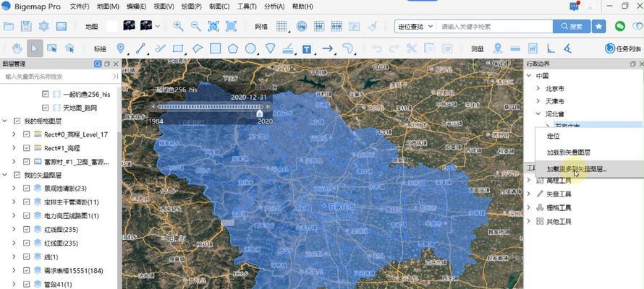Viewport: 644px width, 289px height.
Task: Click the scissors cut icon
Action: [x=412, y=48]
